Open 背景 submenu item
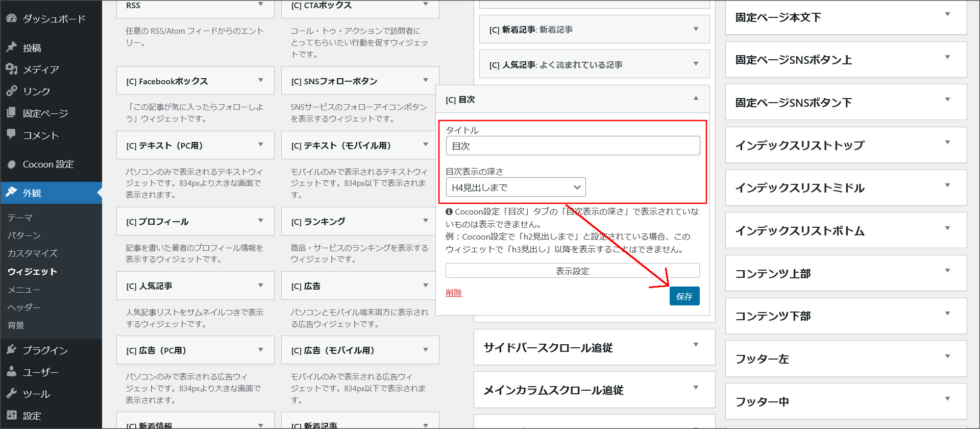This screenshot has width=980, height=429. (16, 325)
